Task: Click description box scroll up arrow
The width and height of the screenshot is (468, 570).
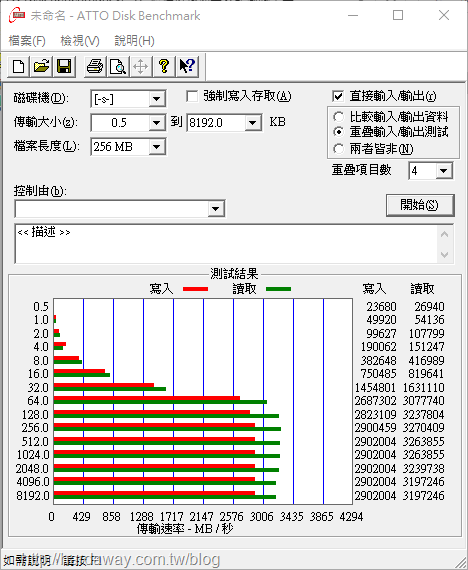Action: click(x=444, y=234)
